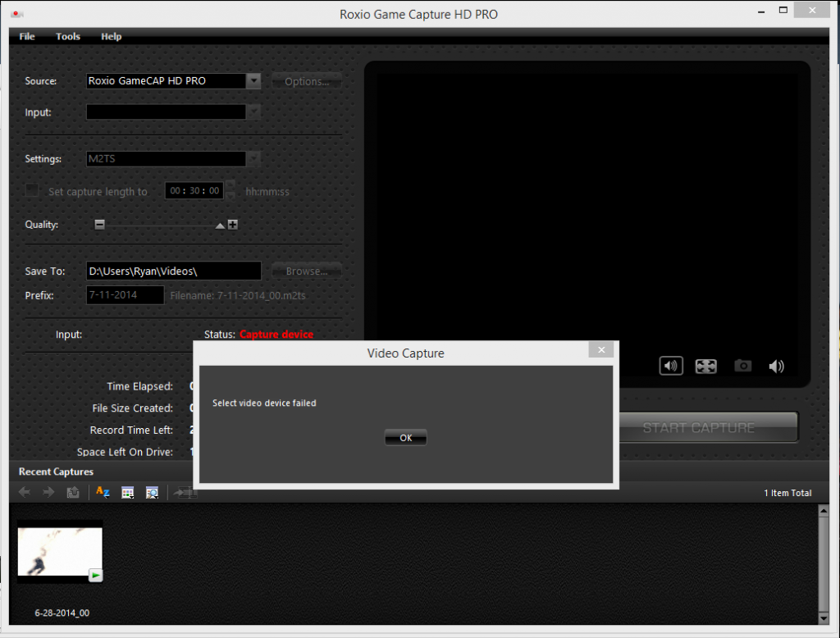This screenshot has width=840, height=638.
Task: Close the Roxio Game Capture HD PRO window
Action: tap(812, 10)
